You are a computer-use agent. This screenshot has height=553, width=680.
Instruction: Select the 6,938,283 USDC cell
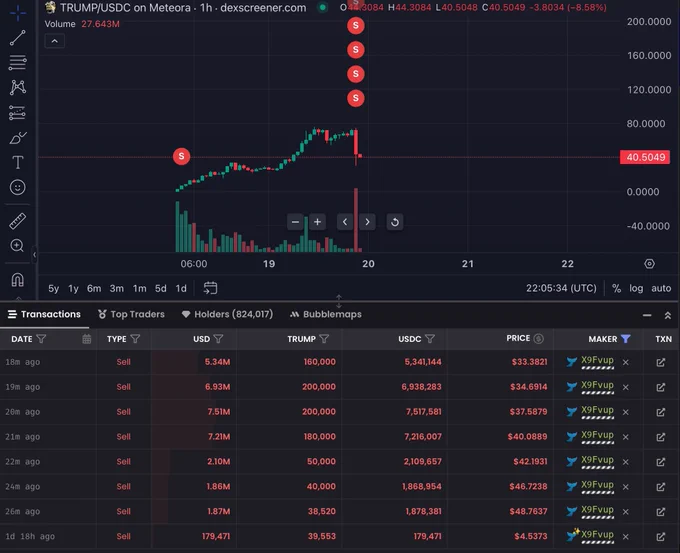pos(421,387)
